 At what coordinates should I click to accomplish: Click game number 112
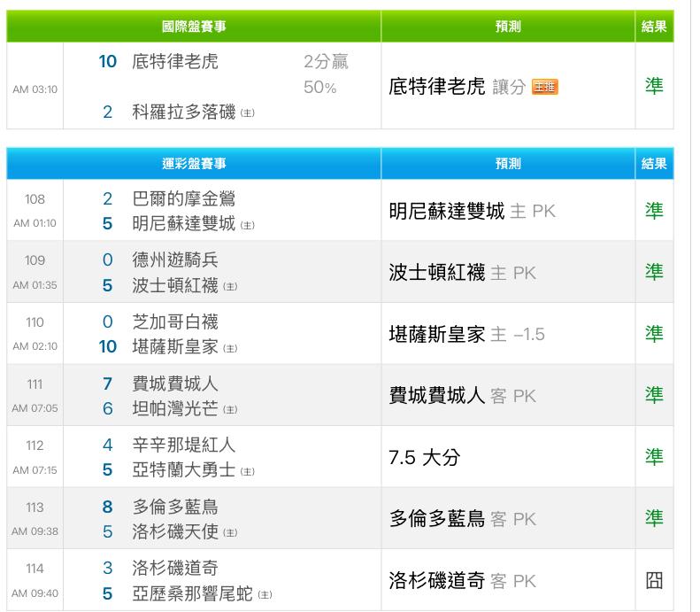point(35,445)
